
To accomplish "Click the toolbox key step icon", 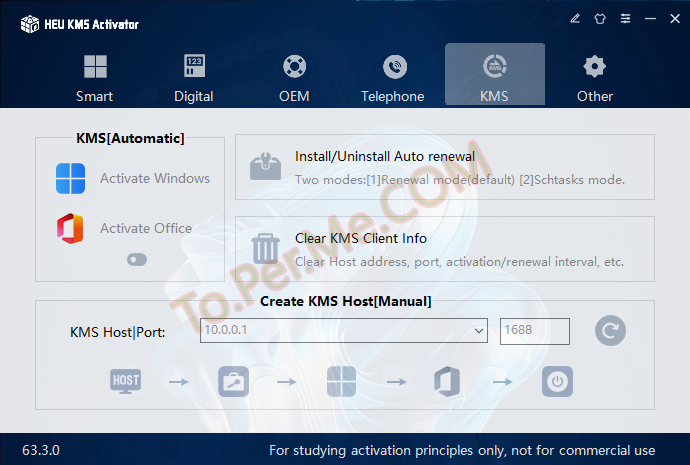I will (233, 381).
